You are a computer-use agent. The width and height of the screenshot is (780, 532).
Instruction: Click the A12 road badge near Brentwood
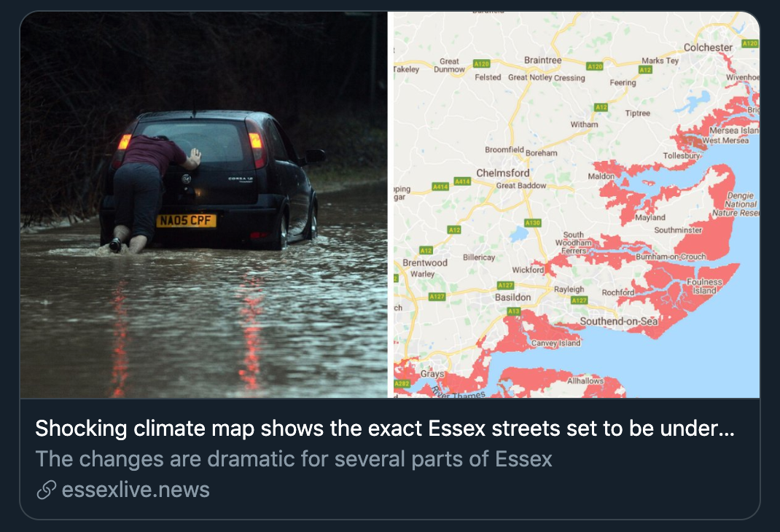pyautogui.click(x=426, y=250)
